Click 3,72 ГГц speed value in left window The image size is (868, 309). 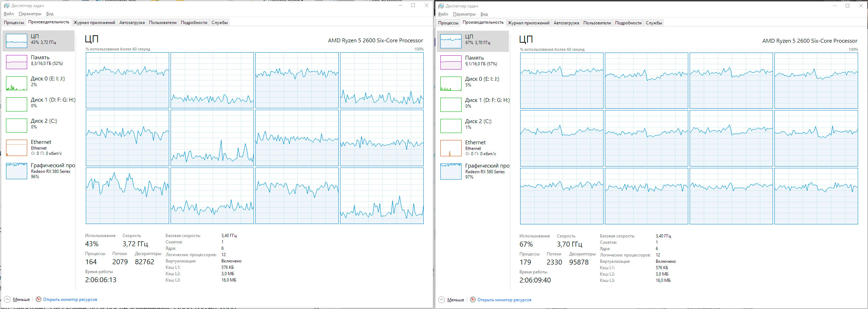(135, 244)
